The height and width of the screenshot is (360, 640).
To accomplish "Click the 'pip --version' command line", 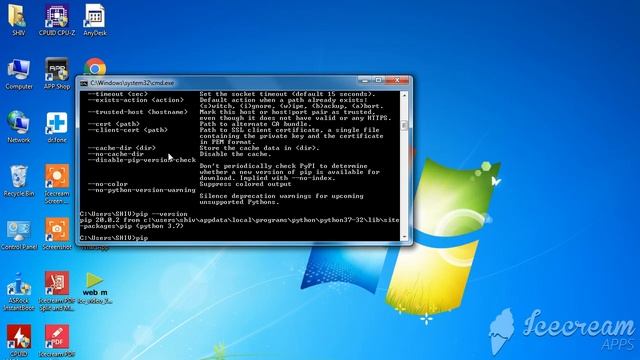I will [x=133, y=214].
